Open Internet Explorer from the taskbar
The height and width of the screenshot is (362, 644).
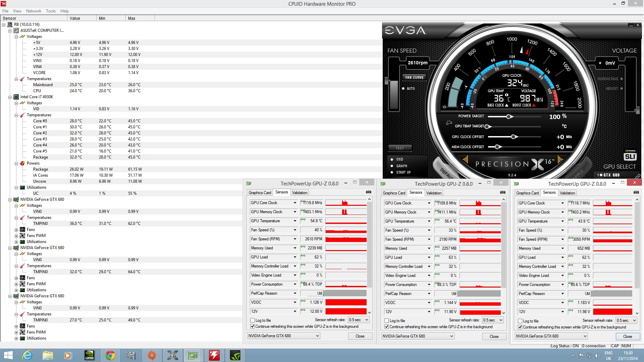click(x=27, y=355)
